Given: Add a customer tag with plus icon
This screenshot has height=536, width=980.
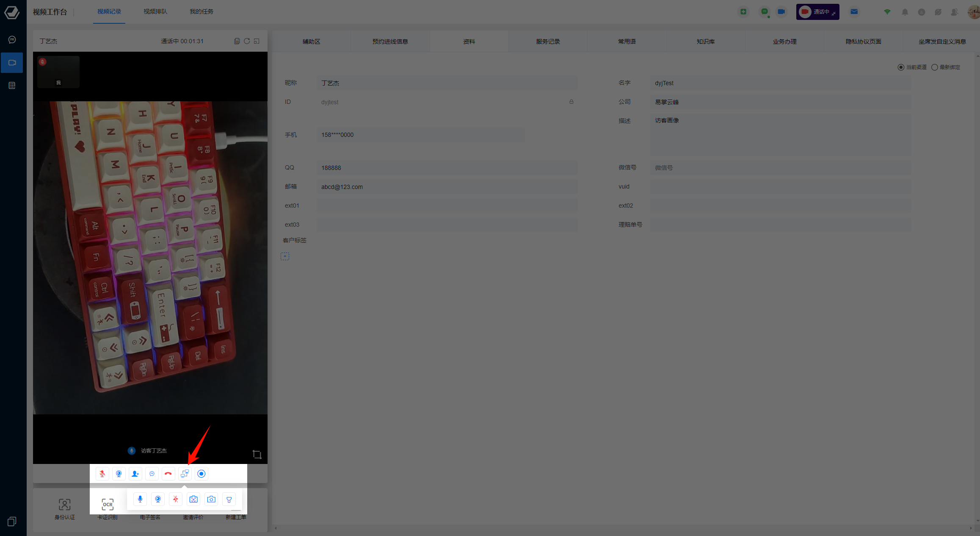Looking at the screenshot, I should click(285, 256).
